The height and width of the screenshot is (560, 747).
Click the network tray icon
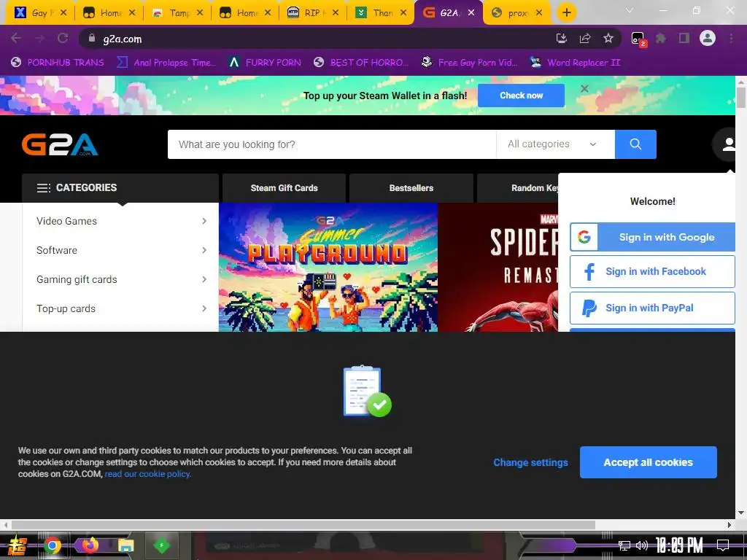point(624,545)
